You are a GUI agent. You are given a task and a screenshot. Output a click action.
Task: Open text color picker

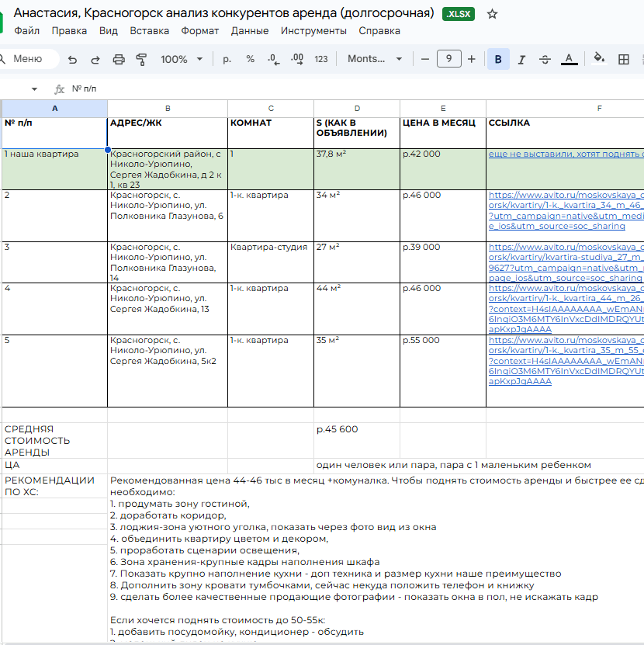[x=570, y=59]
